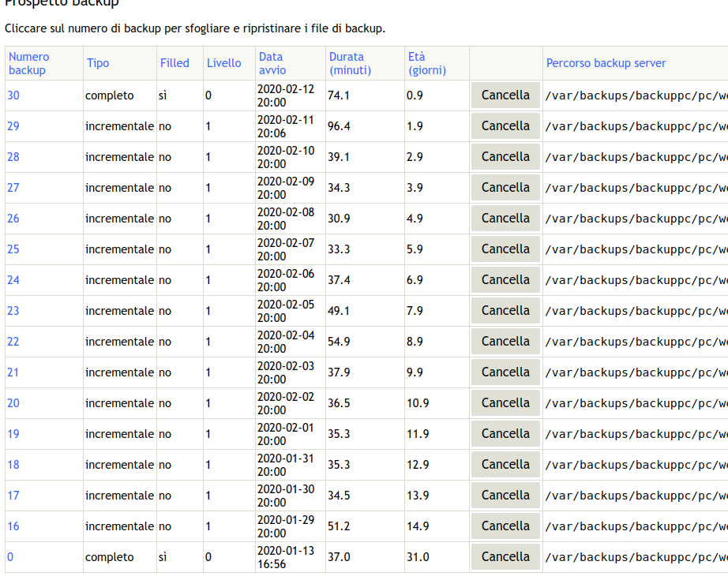The image size is (728, 580).
Task: Select the date 2020-02-12 20:00
Action: click(x=286, y=95)
